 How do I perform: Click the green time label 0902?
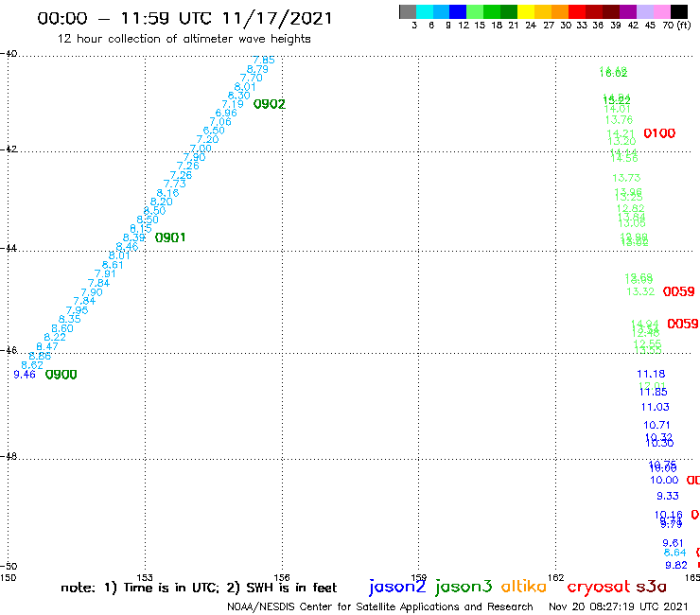point(270,104)
